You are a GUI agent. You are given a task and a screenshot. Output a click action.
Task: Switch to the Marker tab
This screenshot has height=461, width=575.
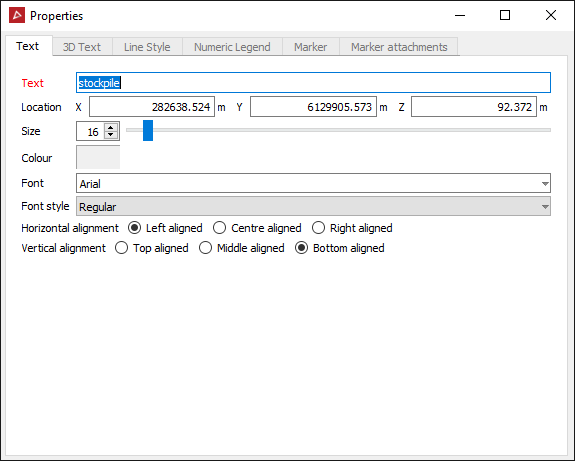(x=311, y=47)
